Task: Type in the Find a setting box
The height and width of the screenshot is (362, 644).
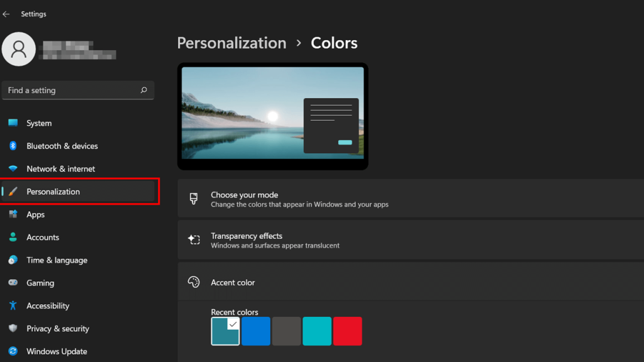Action: pyautogui.click(x=69, y=90)
